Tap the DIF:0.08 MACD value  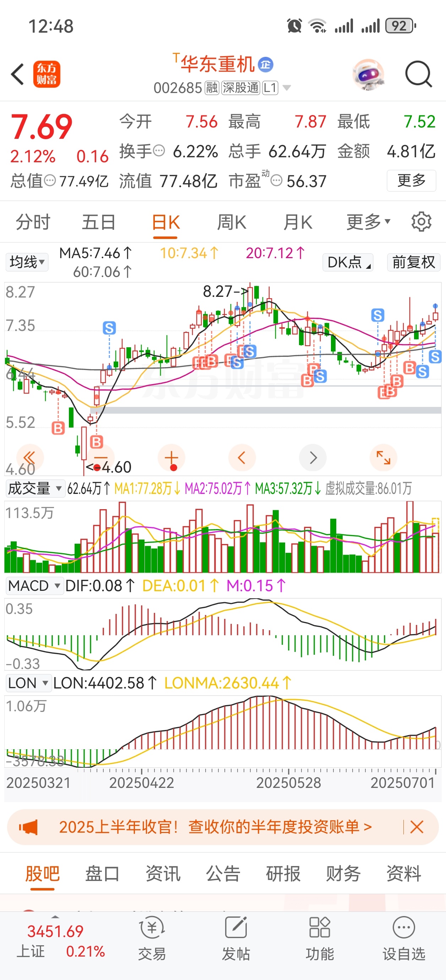100,586
